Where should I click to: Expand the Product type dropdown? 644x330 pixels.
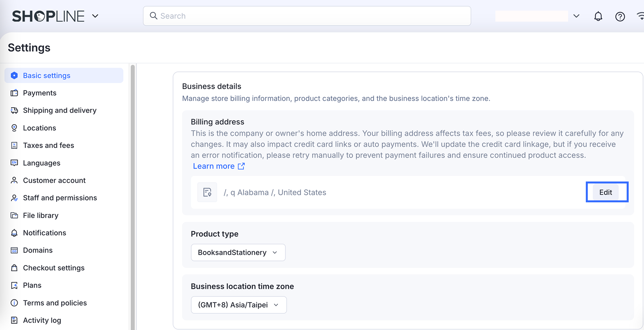coord(238,253)
